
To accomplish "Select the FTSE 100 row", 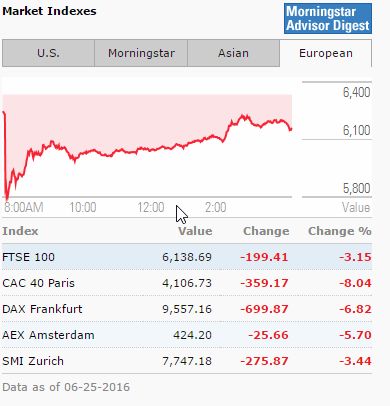I will 187,257.
